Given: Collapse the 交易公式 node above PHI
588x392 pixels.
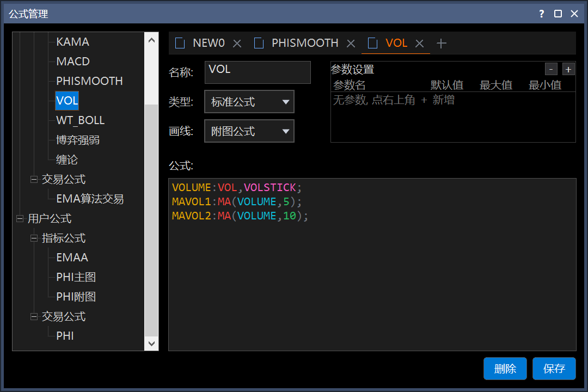Looking at the screenshot, I should [x=34, y=317].
